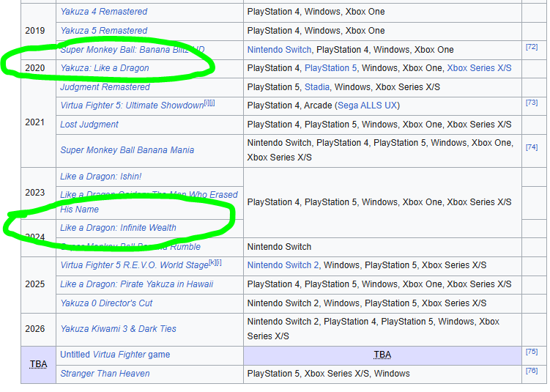
Task: Open Like a Dragon: Infinite Wealth link
Action: coord(118,228)
